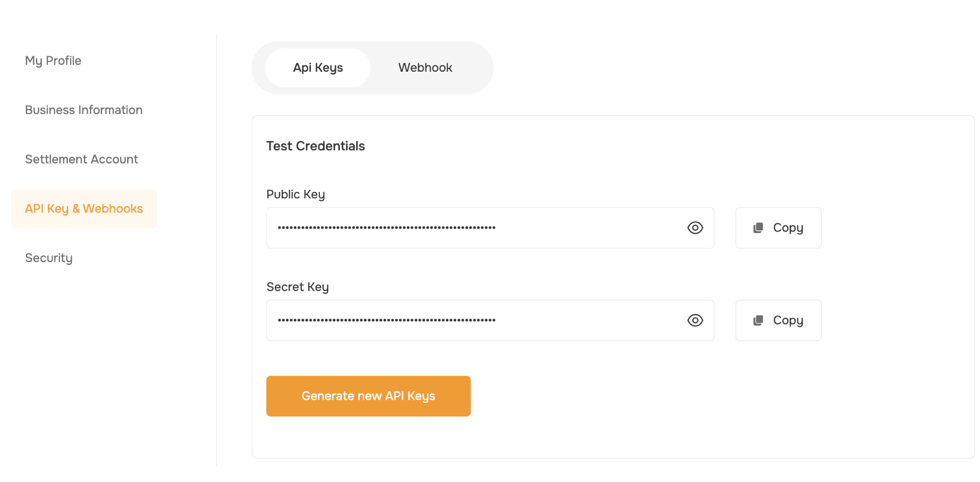Open the Security settings
Viewport: 980px width, 482px height.
49,258
